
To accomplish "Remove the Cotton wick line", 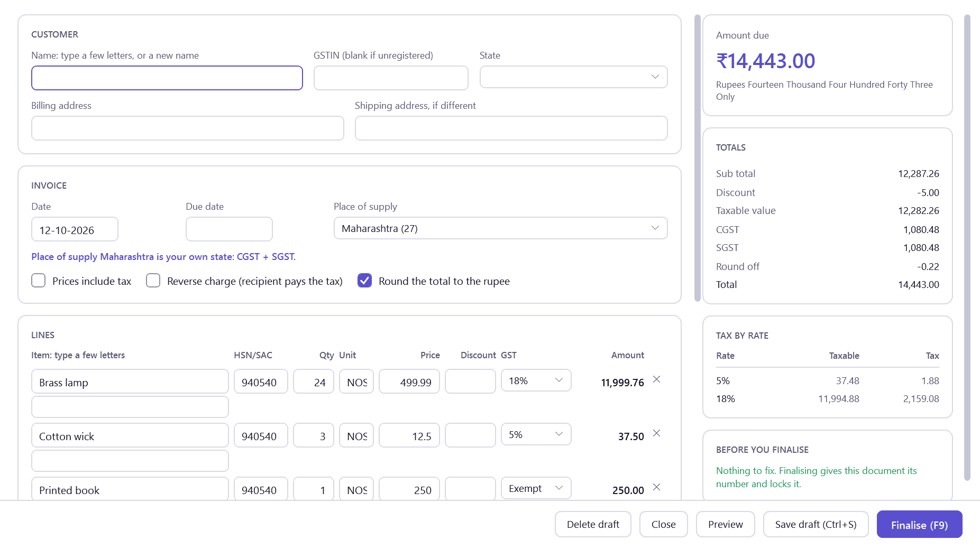I will tap(656, 433).
